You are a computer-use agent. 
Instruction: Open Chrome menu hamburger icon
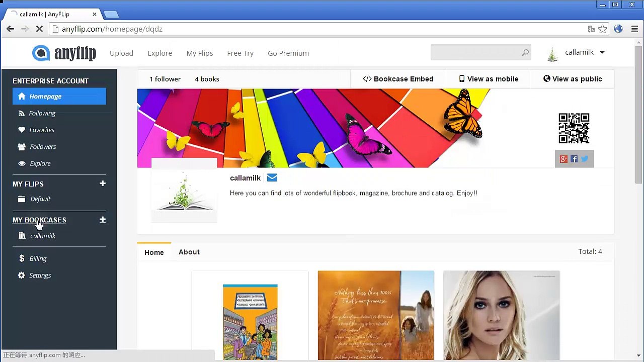click(635, 29)
